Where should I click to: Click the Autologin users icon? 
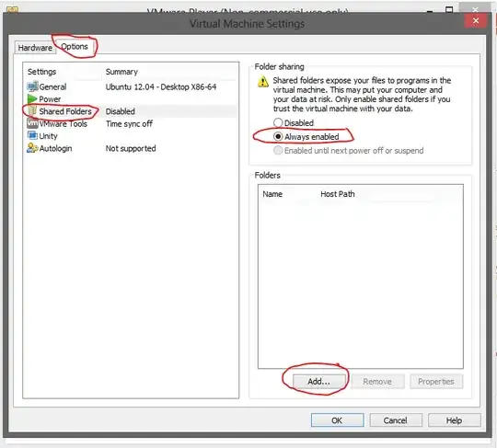(x=32, y=148)
